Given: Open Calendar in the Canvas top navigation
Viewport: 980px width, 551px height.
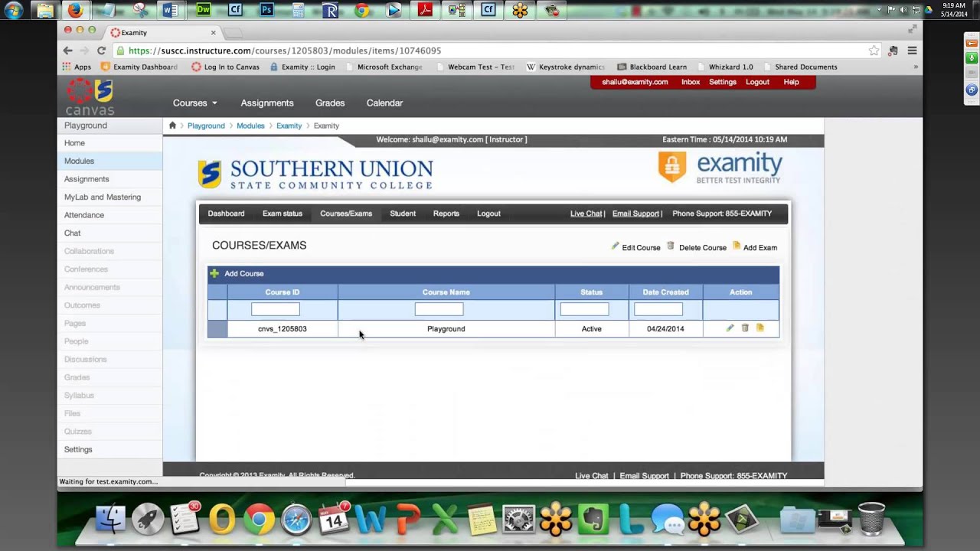Looking at the screenshot, I should [x=384, y=103].
